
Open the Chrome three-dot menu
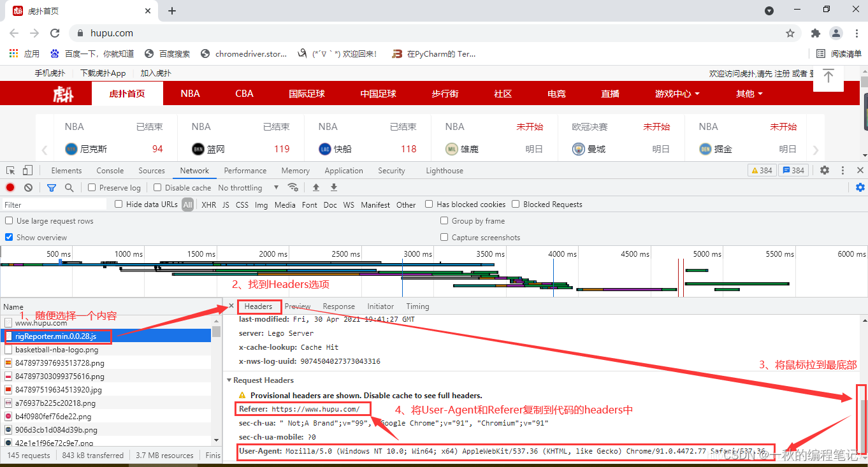point(857,33)
